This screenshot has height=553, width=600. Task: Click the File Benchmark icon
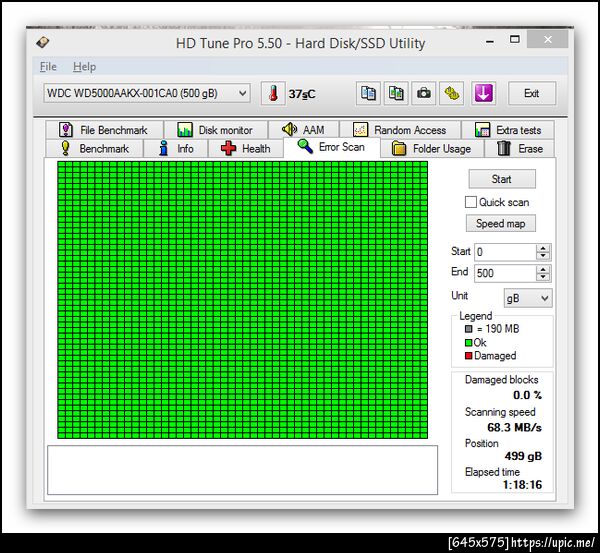tap(66, 130)
